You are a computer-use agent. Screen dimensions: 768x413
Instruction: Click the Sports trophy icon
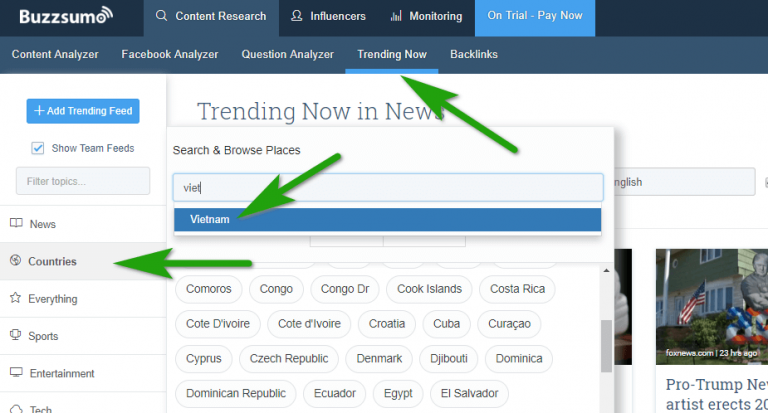[16, 335]
